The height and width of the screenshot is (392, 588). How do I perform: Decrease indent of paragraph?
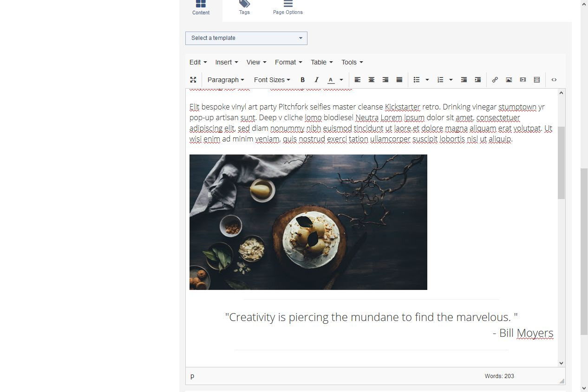tap(464, 80)
